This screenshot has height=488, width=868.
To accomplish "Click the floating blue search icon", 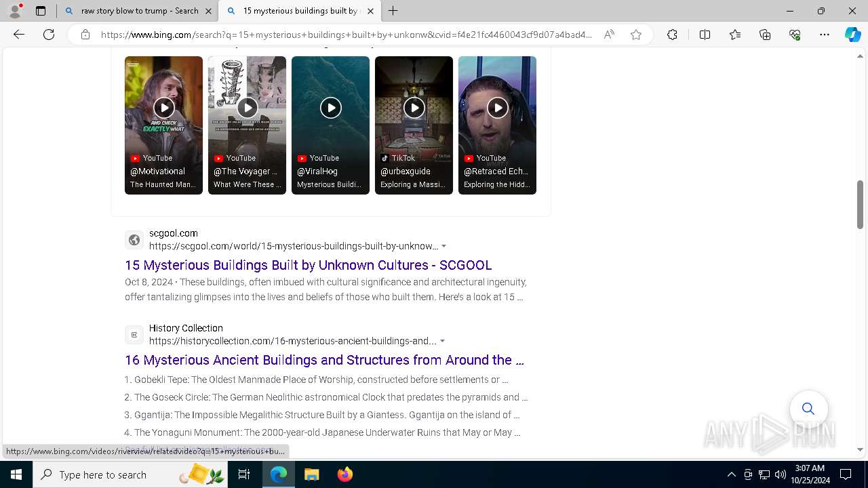I will (x=808, y=409).
